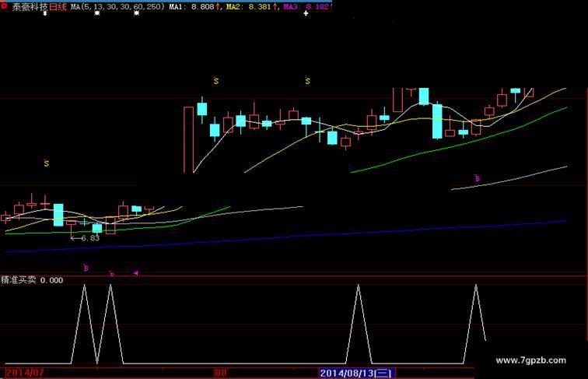The height and width of the screenshot is (379, 588).
Task: Click the large cyan candle below the 6.83 July high
Action: tap(58, 215)
